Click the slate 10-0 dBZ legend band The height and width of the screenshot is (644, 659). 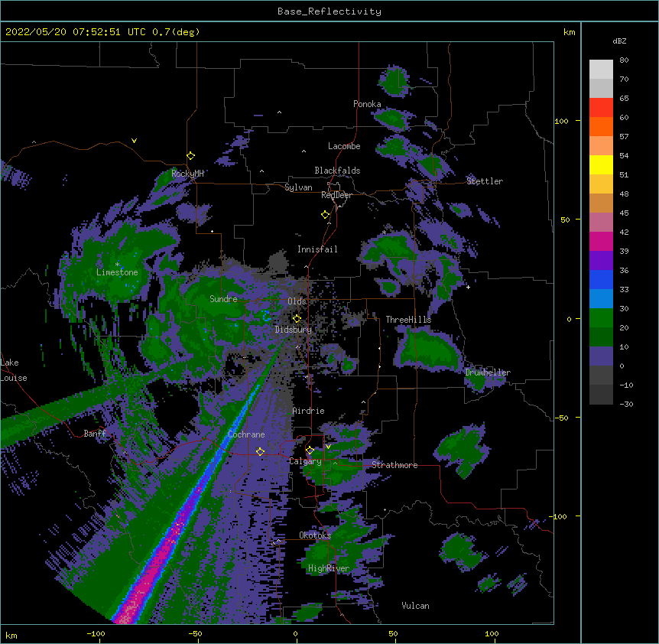click(601, 356)
